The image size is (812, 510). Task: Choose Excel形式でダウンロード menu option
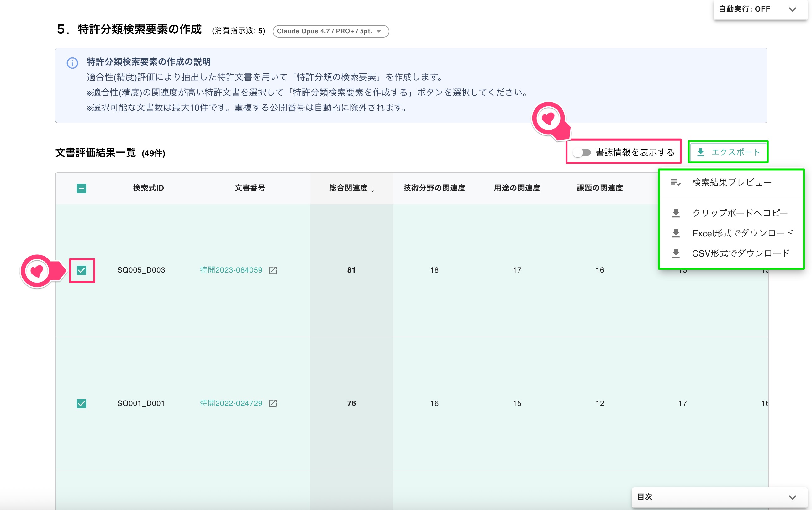coord(731,233)
